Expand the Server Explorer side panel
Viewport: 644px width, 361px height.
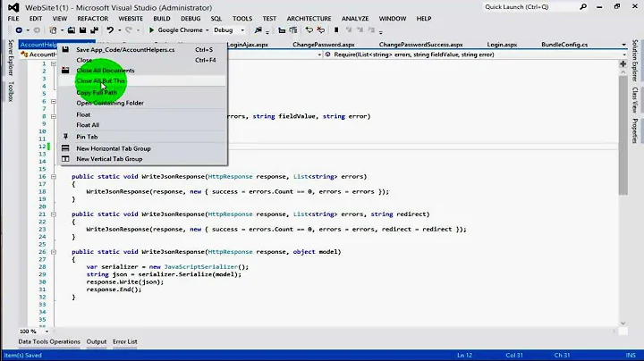point(11,57)
